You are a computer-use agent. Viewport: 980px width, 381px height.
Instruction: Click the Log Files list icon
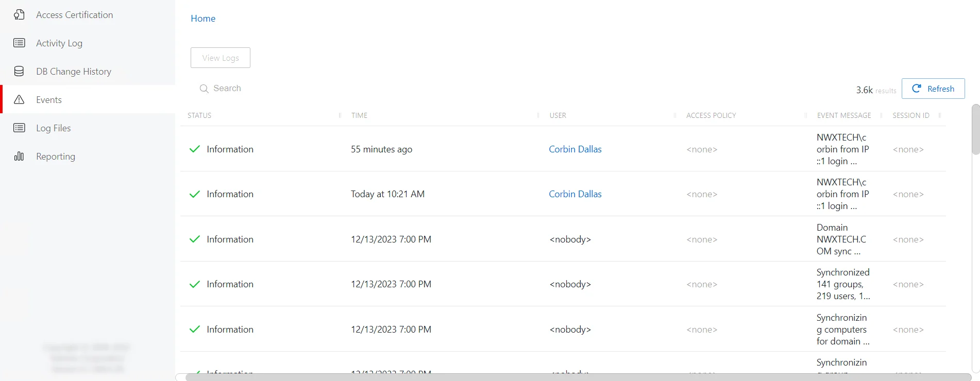[19, 128]
